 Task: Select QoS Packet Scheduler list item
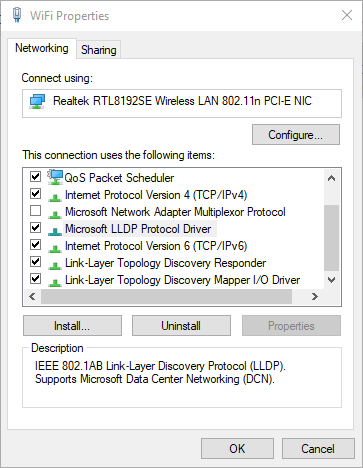pyautogui.click(x=119, y=178)
